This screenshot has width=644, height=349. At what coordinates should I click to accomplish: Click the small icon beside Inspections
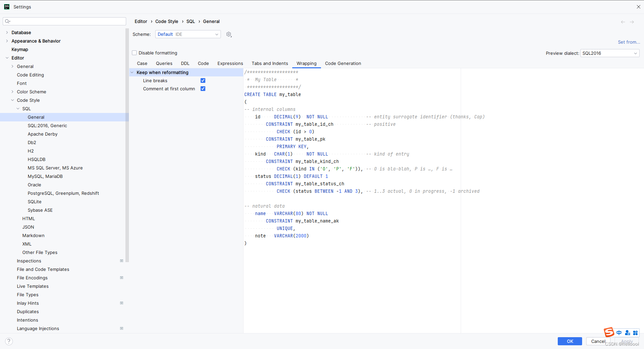pos(121,261)
